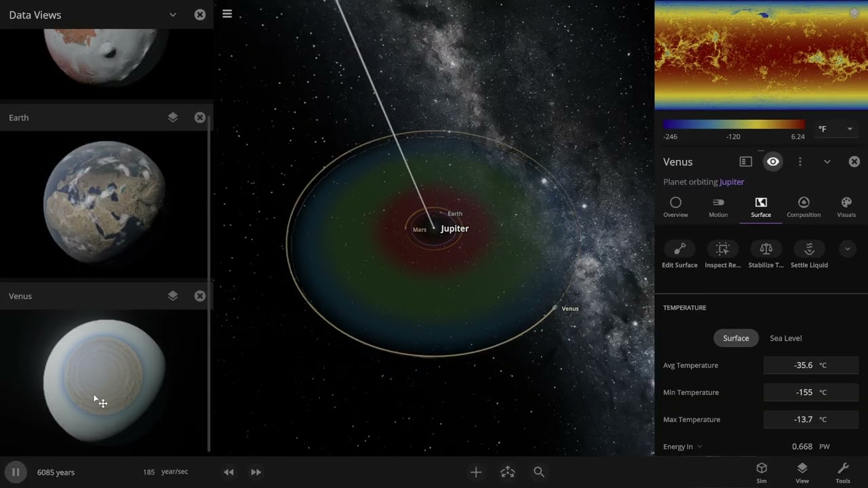Open Venus more options menu
Viewport: 868px width, 488px height.
pos(800,161)
